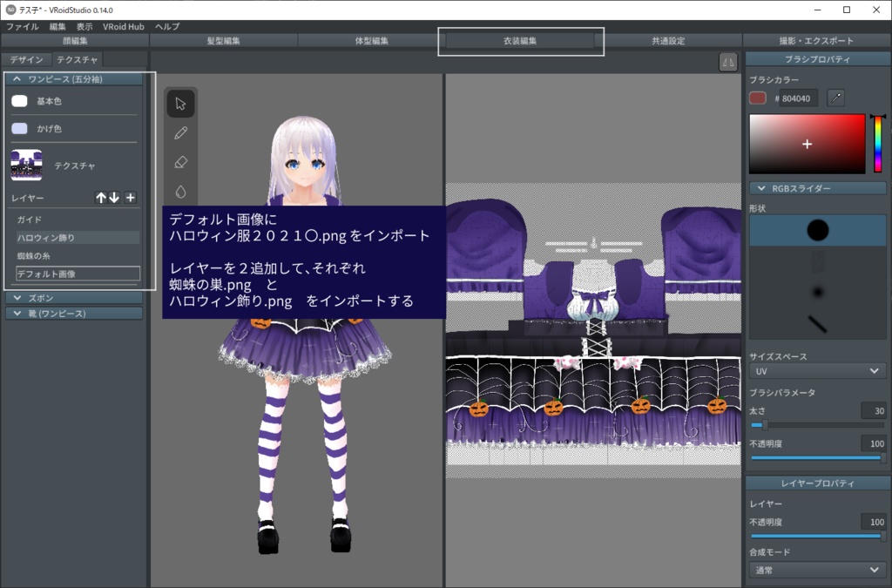This screenshot has height=588, width=892.
Task: Open the 合成モード dropdown
Action: (817, 570)
